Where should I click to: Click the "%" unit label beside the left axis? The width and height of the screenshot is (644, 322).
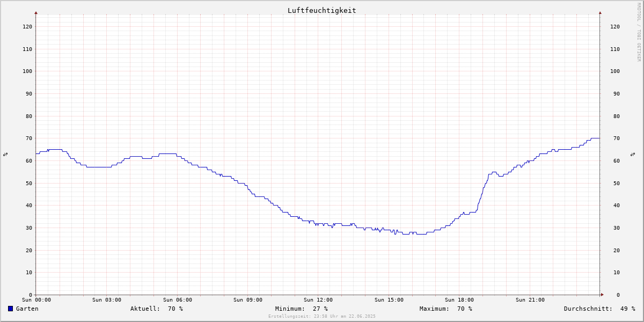pyautogui.click(x=5, y=154)
